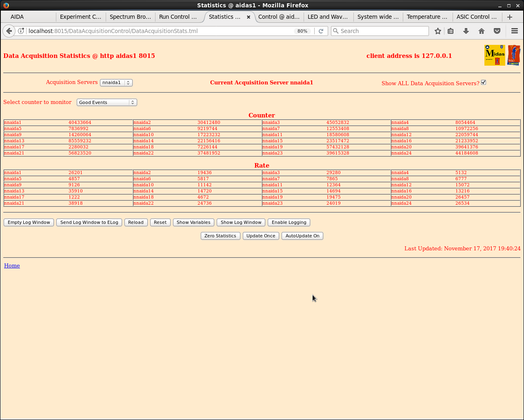The image size is (524, 420).
Task: Switch to the Temperature tab
Action: pos(427,17)
